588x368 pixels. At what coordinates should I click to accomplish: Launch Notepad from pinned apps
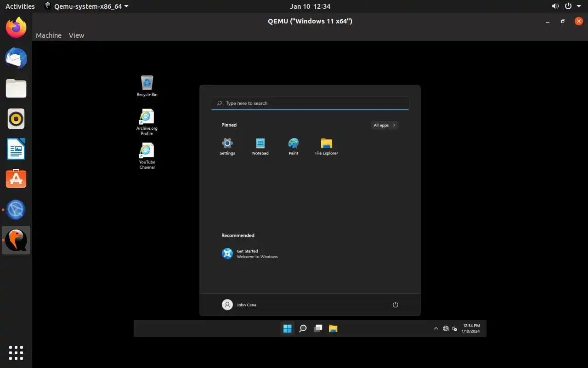click(260, 147)
